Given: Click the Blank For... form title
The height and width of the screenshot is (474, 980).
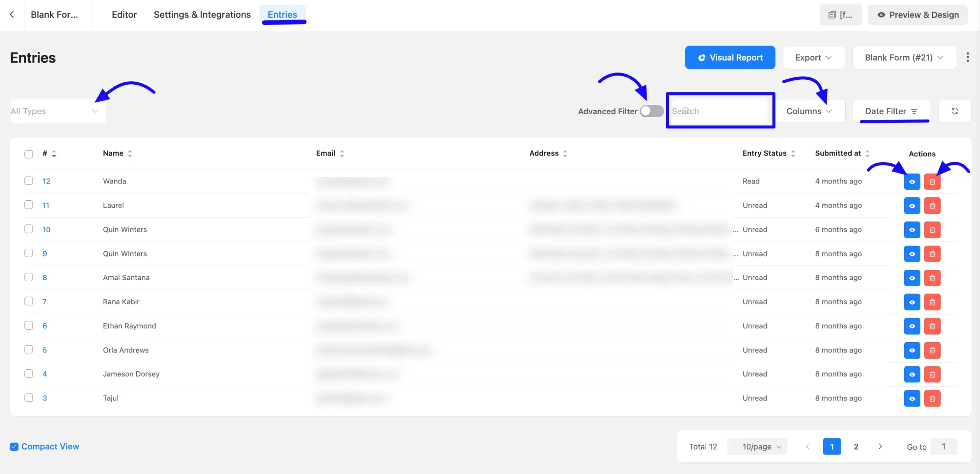Looking at the screenshot, I should [x=54, y=15].
